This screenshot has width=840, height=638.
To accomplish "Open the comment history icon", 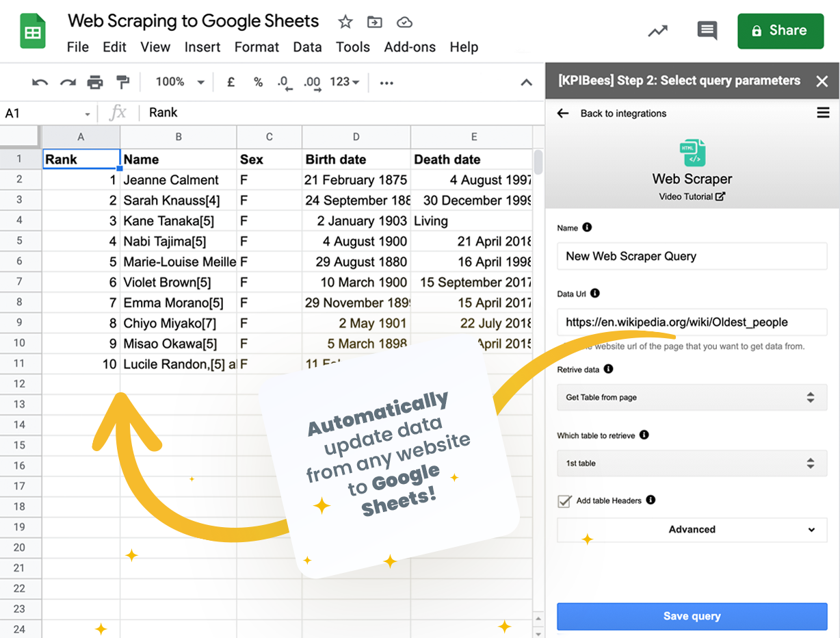I will [x=707, y=30].
